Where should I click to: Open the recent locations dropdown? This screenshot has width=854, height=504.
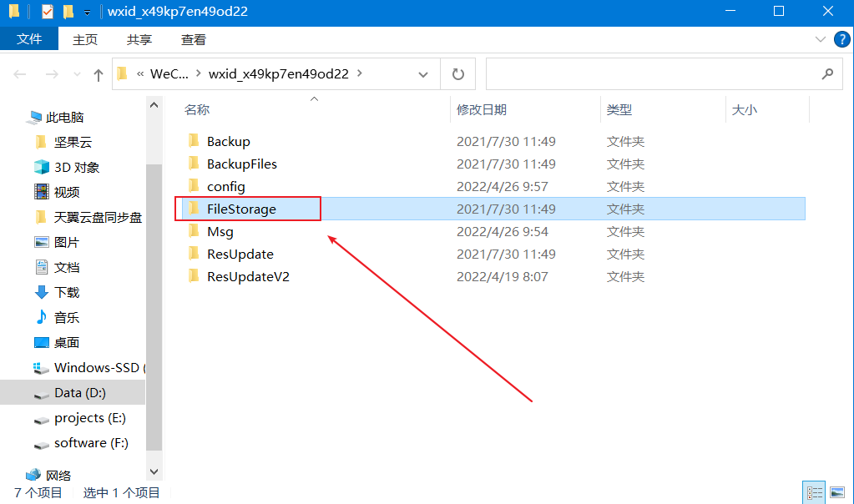pyautogui.click(x=77, y=74)
